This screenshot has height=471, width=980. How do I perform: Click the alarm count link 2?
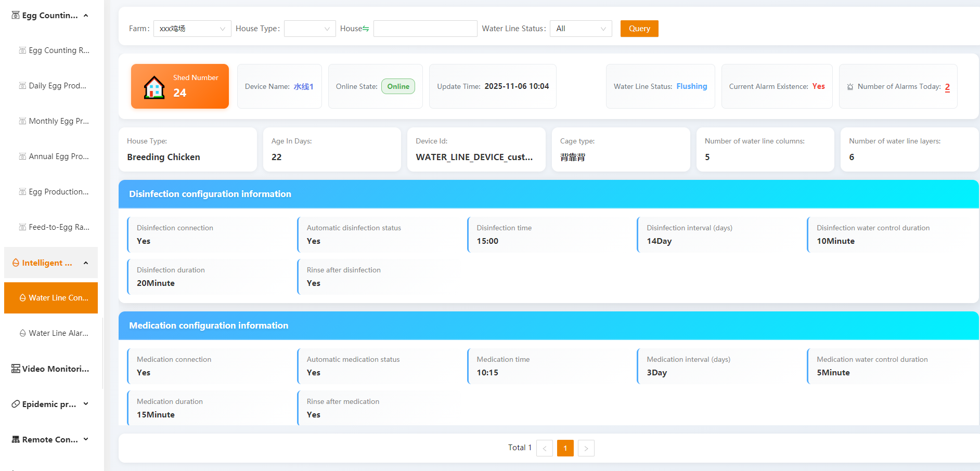(x=947, y=87)
